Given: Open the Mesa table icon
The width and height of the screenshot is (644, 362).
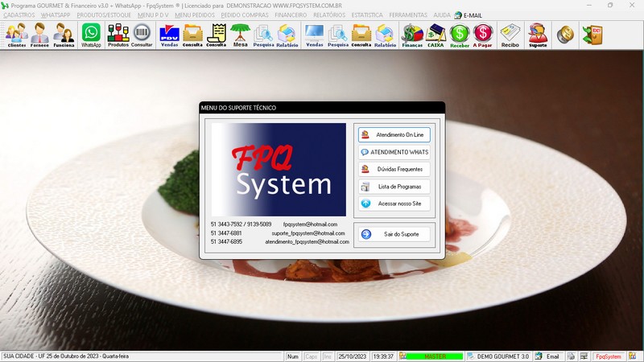Looking at the screenshot, I should click(x=240, y=35).
